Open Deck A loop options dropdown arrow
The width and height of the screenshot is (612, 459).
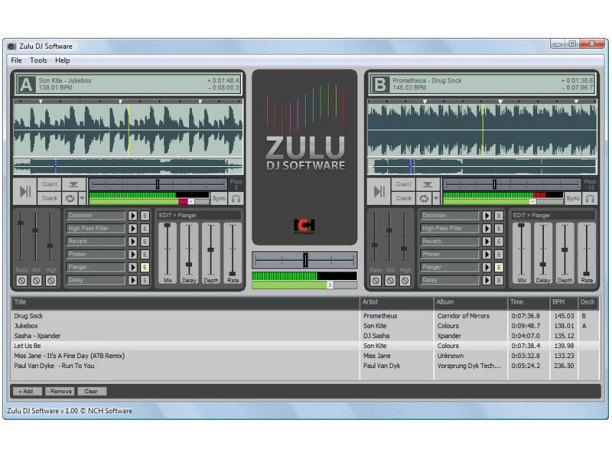point(82,198)
